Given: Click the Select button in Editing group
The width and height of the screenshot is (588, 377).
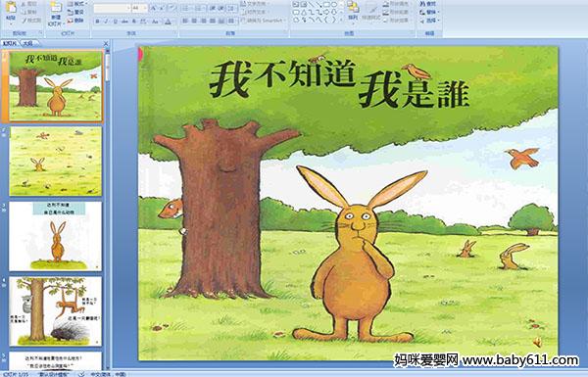Looking at the screenshot, I should pyautogui.click(x=428, y=21).
